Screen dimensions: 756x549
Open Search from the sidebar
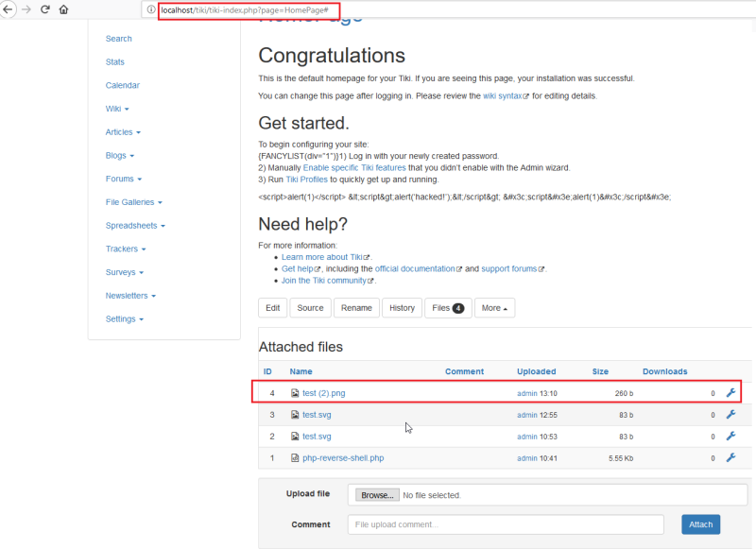[x=119, y=39]
